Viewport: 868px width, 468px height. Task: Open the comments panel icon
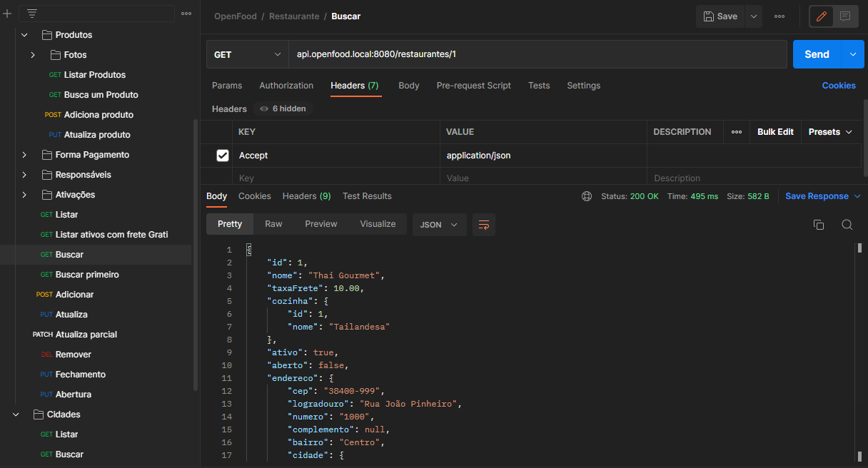[845, 16]
